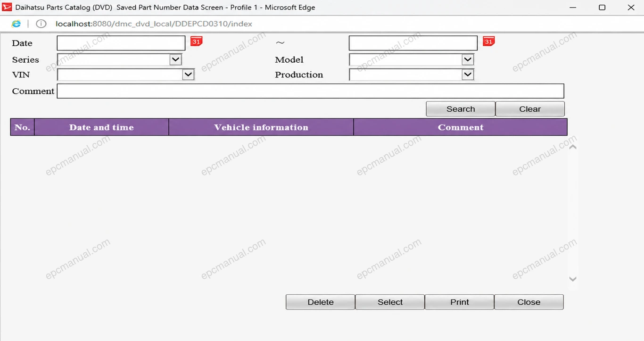Open the end date calendar picker
644x341 pixels.
click(x=488, y=42)
